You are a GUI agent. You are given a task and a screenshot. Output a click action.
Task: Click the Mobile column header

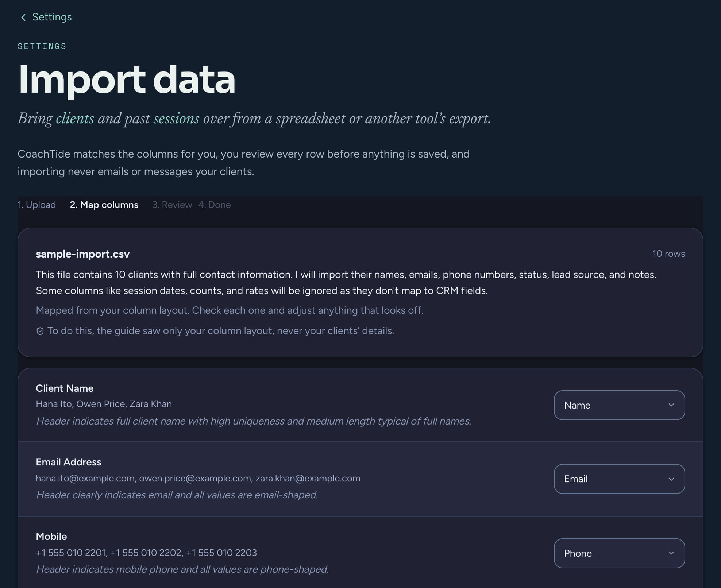pyautogui.click(x=51, y=536)
